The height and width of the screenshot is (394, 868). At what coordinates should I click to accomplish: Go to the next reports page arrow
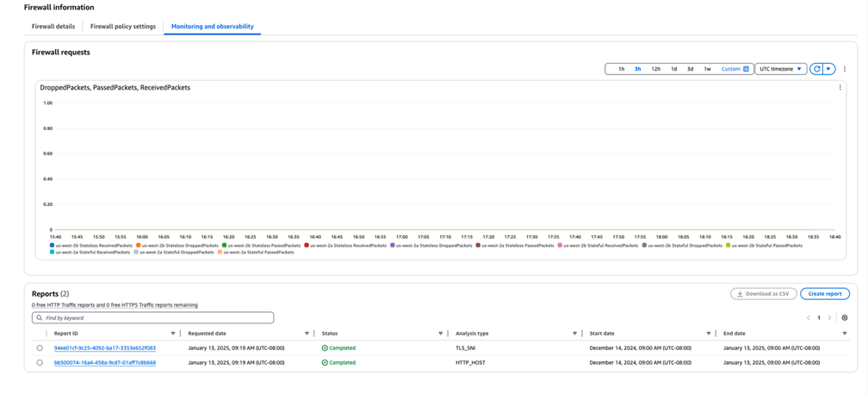coord(828,317)
